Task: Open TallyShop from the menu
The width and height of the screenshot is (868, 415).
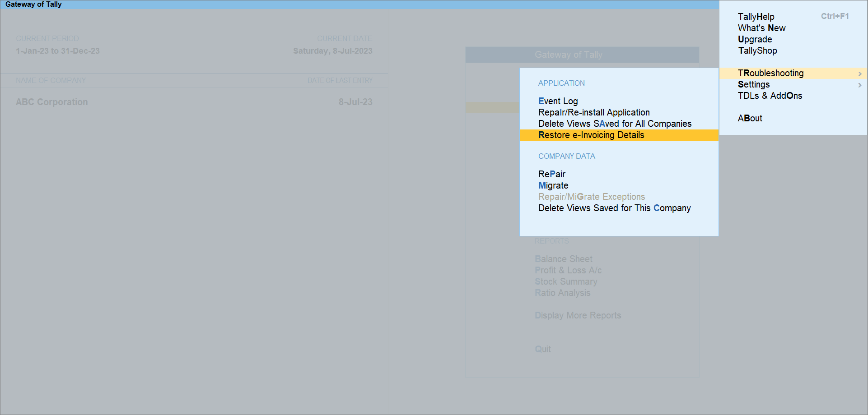Action: (757, 51)
